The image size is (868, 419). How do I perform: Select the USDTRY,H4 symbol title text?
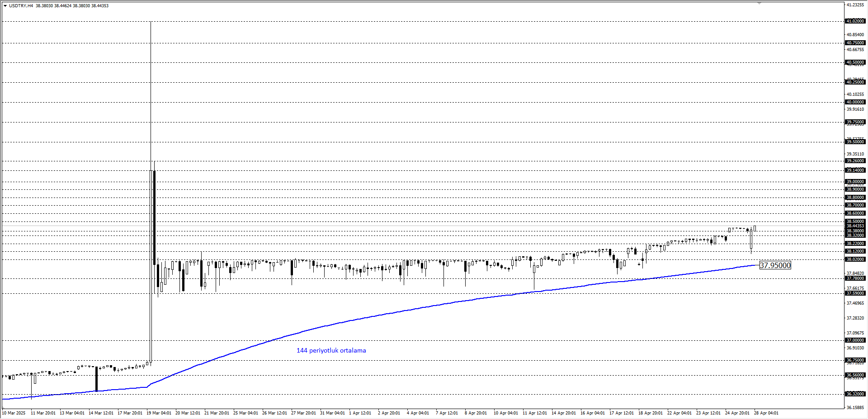(21, 6)
